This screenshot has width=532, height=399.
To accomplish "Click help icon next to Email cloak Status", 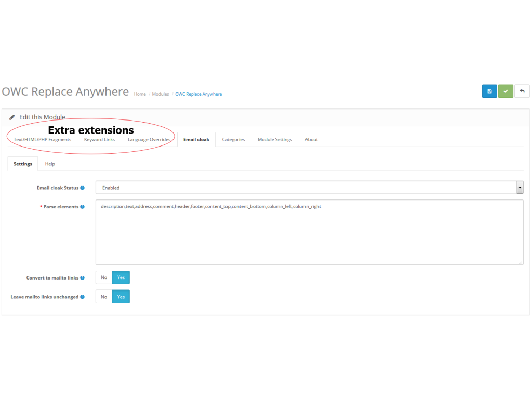I will click(x=83, y=188).
